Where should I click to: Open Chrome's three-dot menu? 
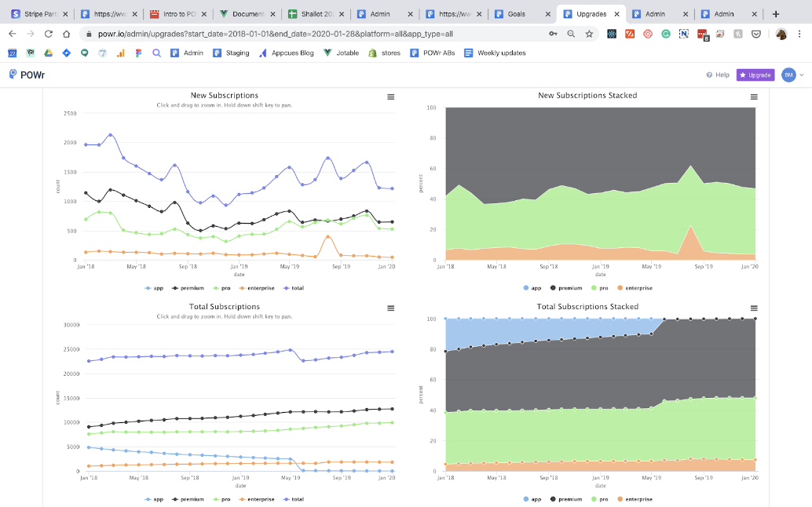pyautogui.click(x=800, y=34)
